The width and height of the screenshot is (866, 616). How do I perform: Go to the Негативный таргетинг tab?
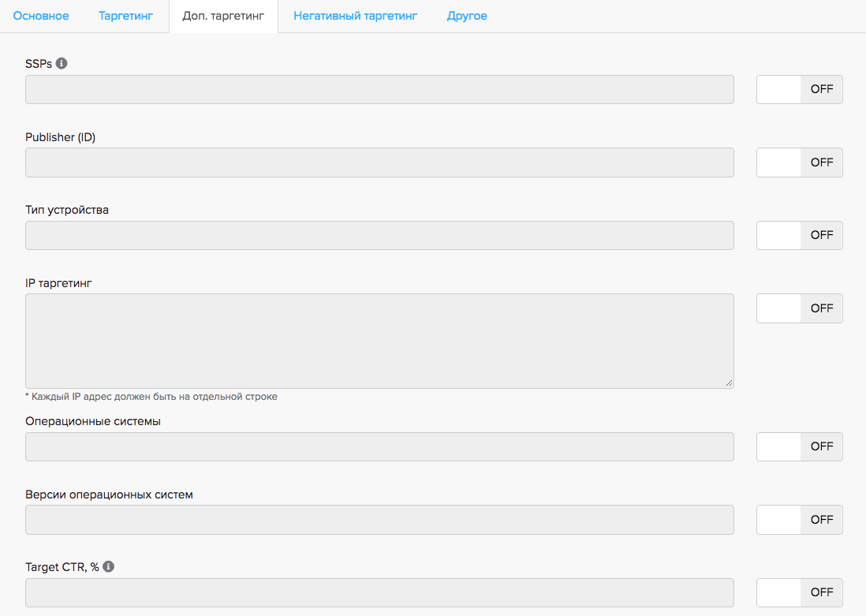point(355,16)
